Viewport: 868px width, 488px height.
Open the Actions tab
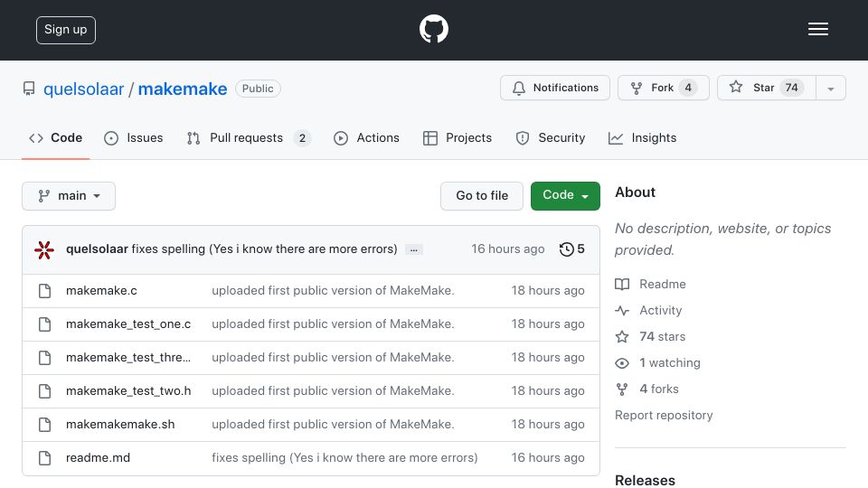coord(366,138)
